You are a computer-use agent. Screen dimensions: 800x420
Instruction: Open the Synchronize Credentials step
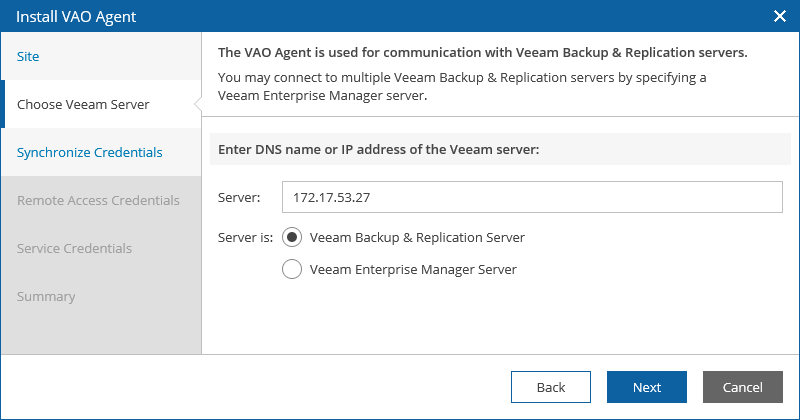[101, 152]
